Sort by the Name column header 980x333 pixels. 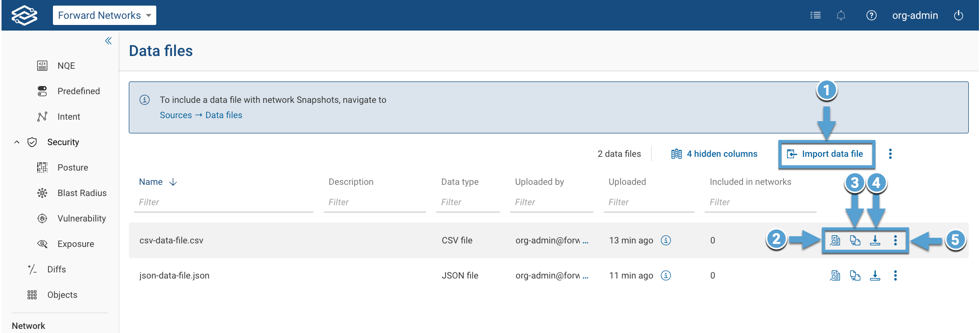158,182
